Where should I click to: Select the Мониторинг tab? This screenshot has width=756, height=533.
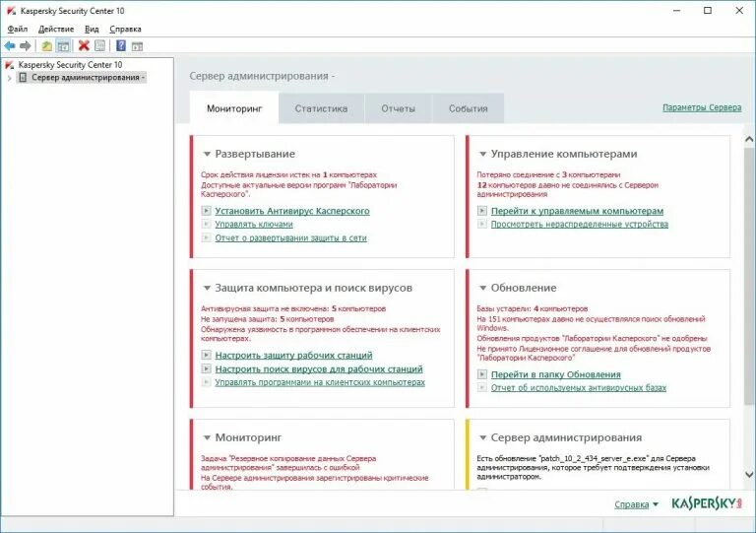click(x=234, y=108)
